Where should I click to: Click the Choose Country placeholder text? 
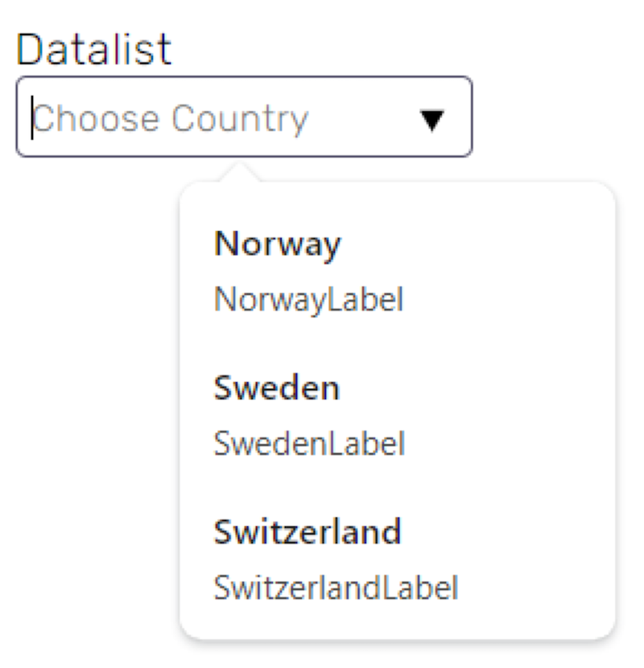tap(171, 119)
